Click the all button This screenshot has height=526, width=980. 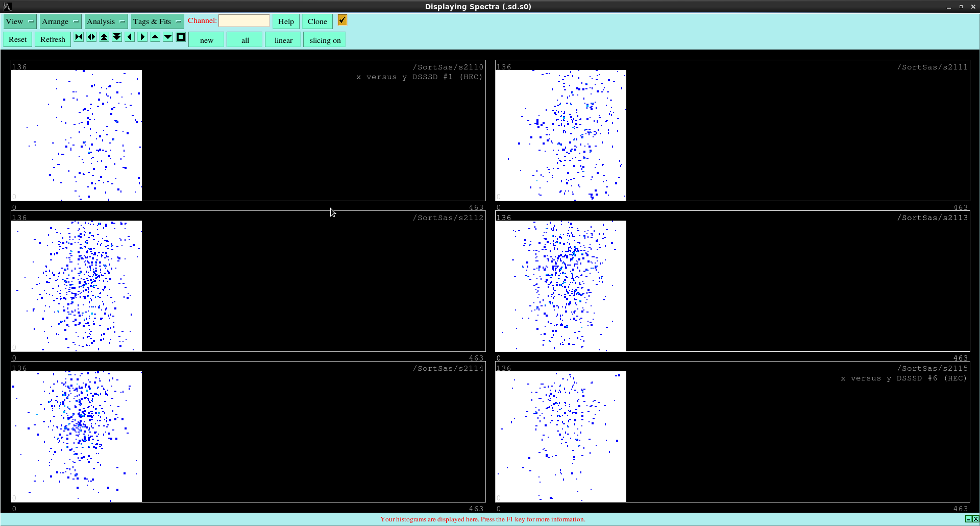tap(245, 40)
